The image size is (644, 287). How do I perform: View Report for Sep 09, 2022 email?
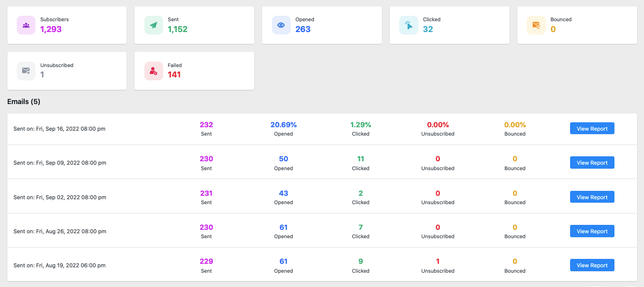[592, 163]
